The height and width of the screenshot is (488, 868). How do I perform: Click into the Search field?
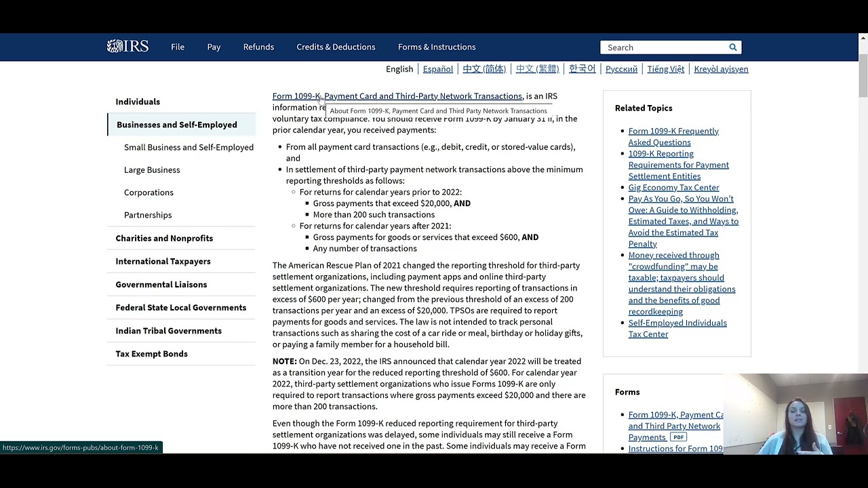click(x=663, y=47)
